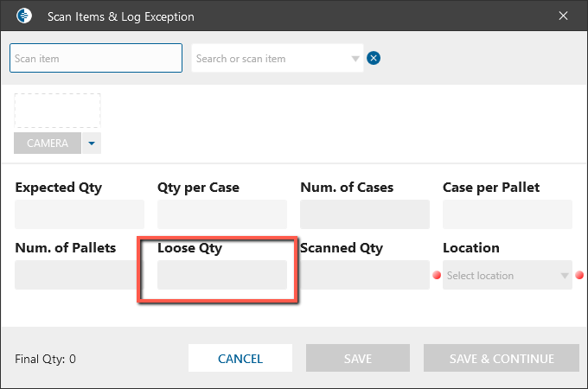Select the Num. of Cases field

365,214
